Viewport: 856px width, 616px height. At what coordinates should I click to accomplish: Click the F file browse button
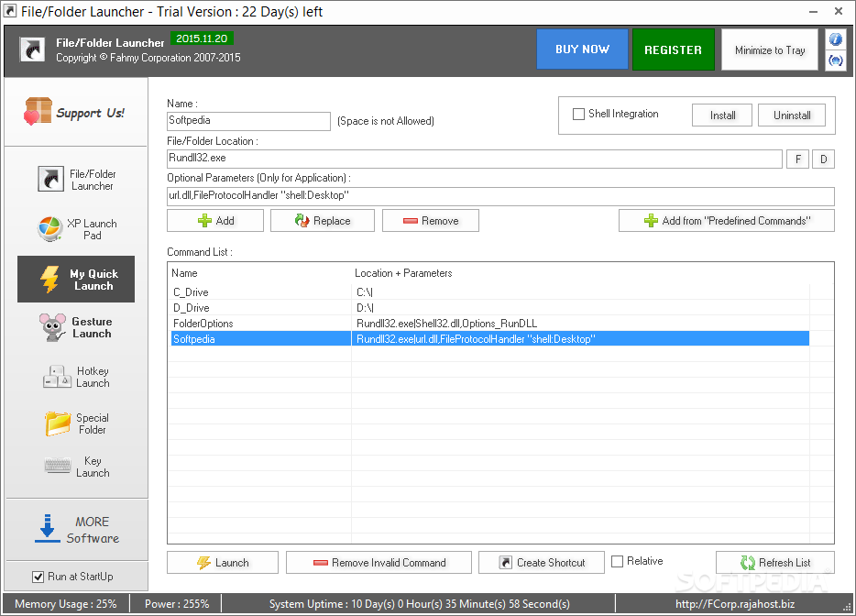click(797, 159)
